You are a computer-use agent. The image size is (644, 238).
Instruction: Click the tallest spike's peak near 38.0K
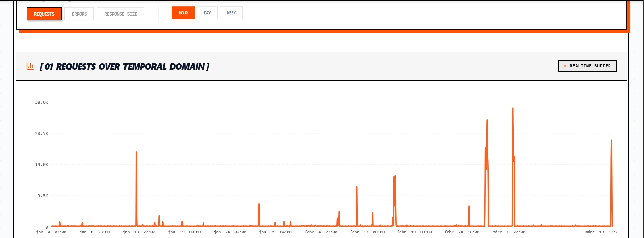click(x=513, y=108)
